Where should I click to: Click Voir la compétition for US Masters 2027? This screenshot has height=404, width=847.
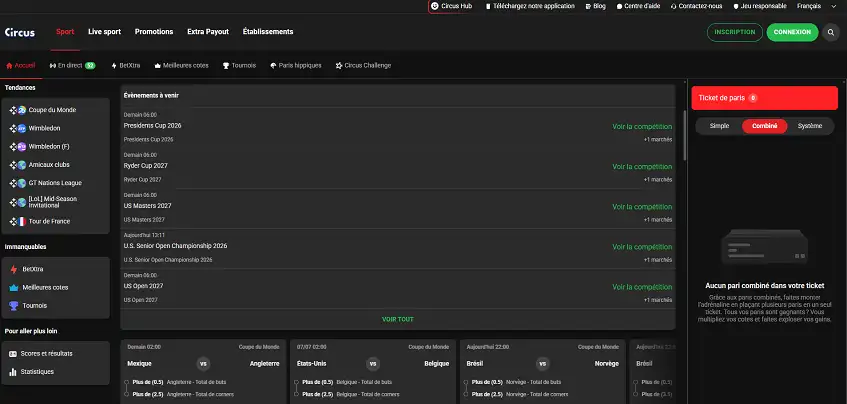click(x=642, y=207)
